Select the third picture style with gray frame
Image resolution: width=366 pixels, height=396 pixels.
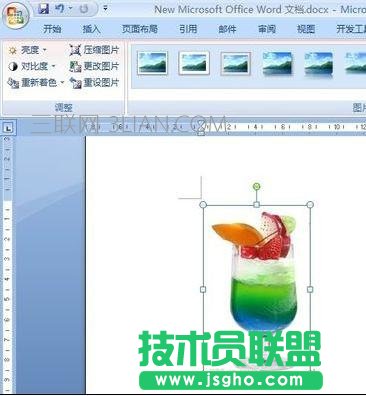(x=235, y=63)
